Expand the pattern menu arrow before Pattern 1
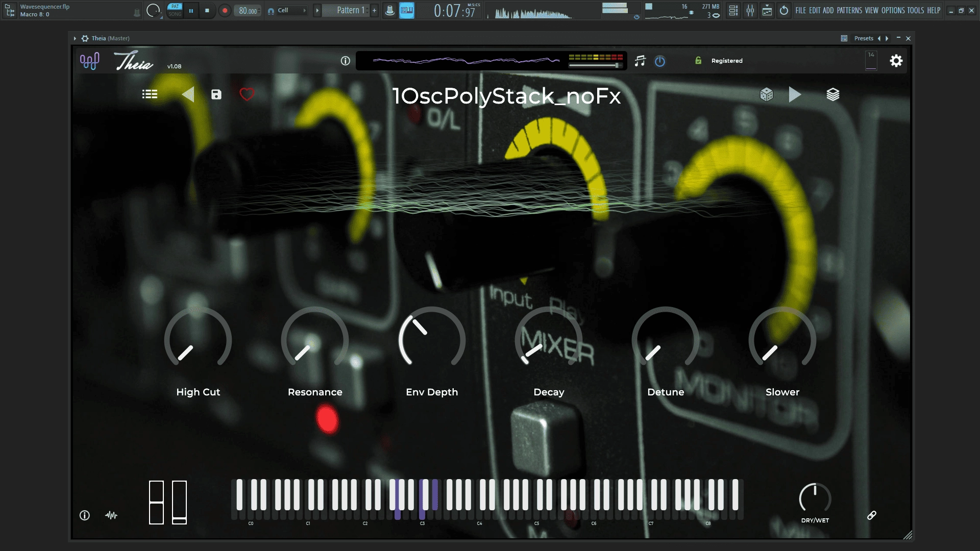The image size is (980, 551). pyautogui.click(x=317, y=10)
